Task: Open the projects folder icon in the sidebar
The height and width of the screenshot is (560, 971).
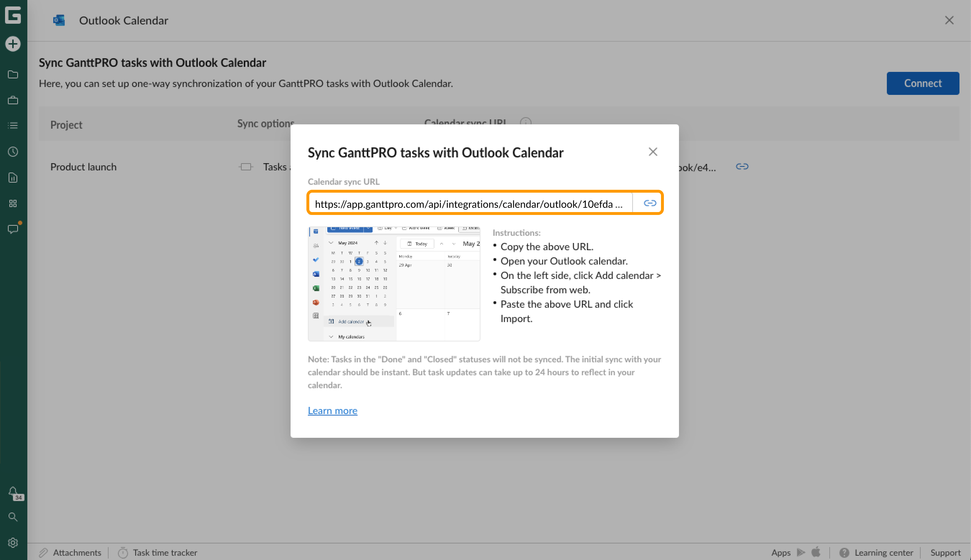Action: tap(13, 75)
